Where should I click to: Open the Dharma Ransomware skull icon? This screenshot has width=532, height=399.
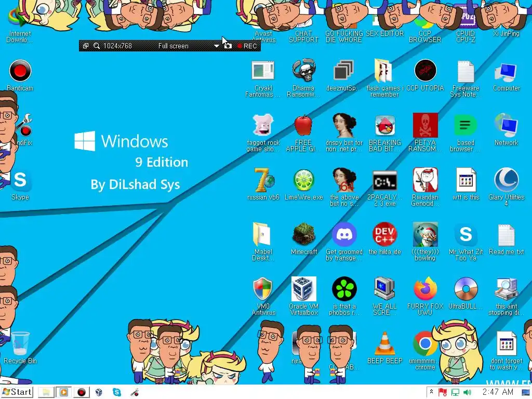303,71
